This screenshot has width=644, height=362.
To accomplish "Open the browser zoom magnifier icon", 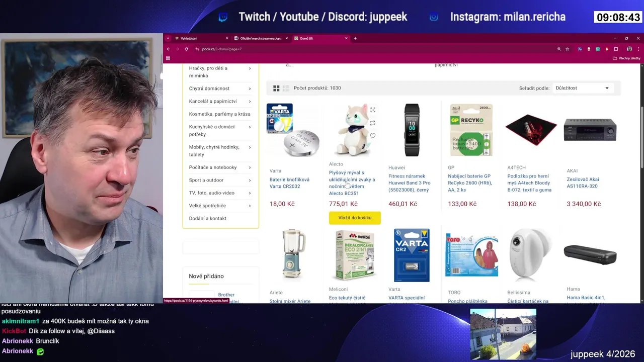I will coord(559,49).
